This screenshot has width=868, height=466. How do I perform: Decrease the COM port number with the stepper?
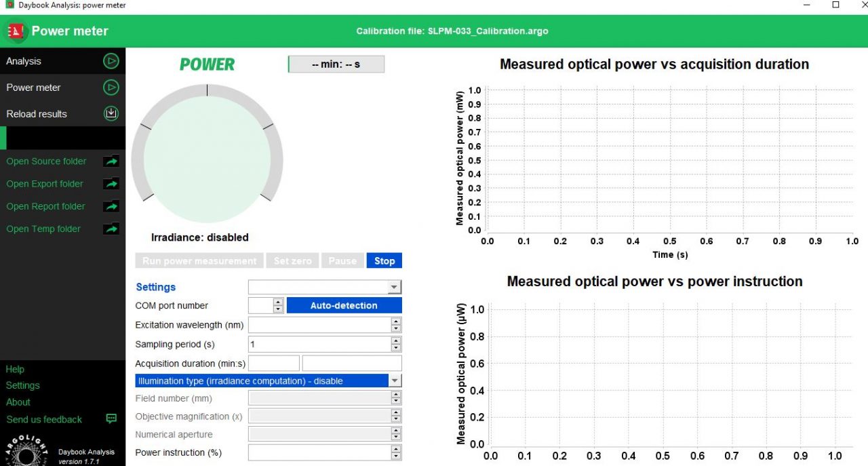(277, 309)
